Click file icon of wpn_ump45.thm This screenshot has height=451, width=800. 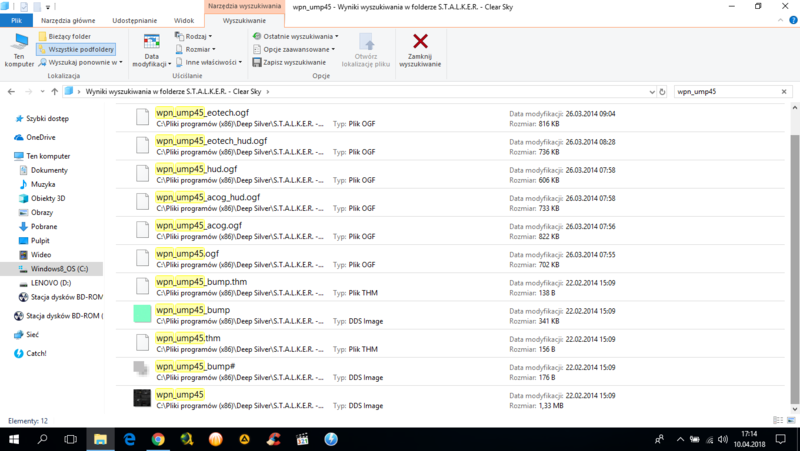142,342
